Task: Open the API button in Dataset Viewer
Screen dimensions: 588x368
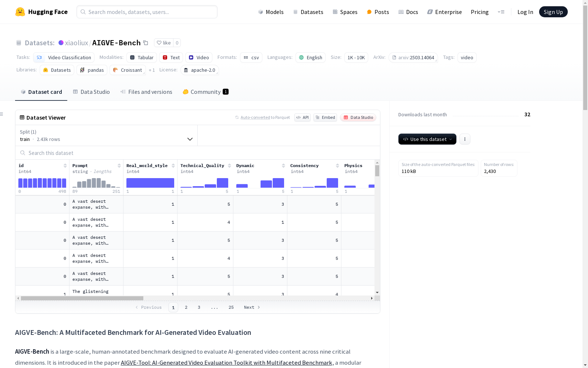Action: [302, 117]
